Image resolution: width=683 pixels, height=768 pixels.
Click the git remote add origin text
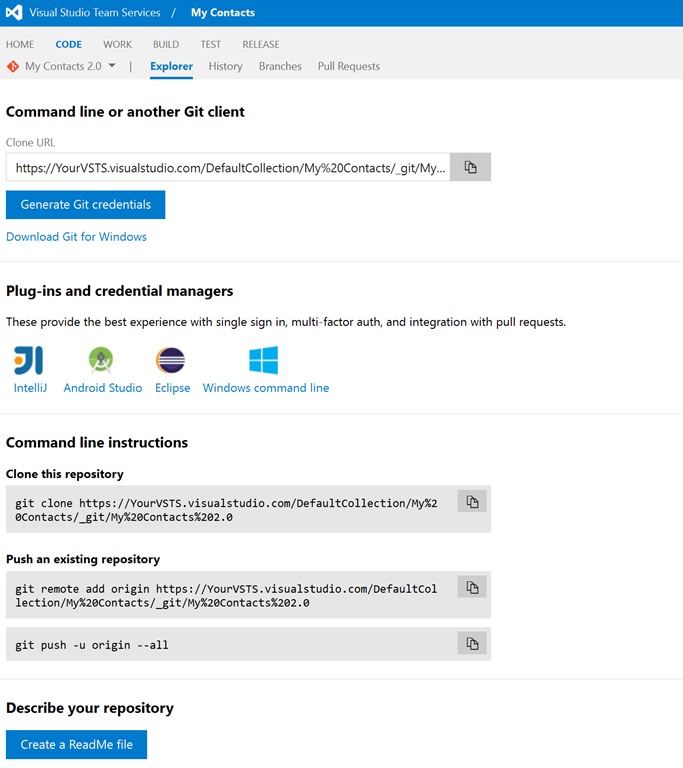(226, 596)
